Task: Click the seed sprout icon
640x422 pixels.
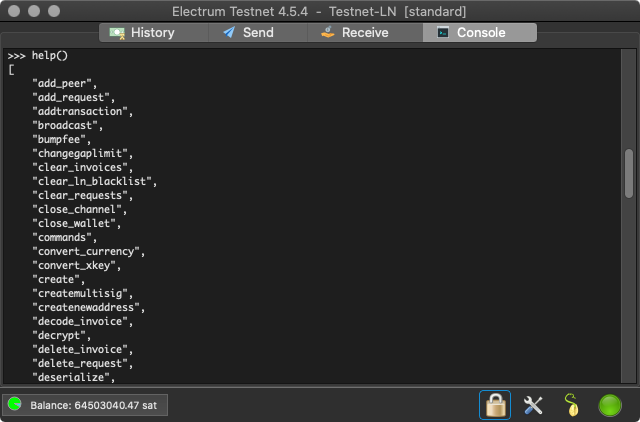Action: click(571, 405)
